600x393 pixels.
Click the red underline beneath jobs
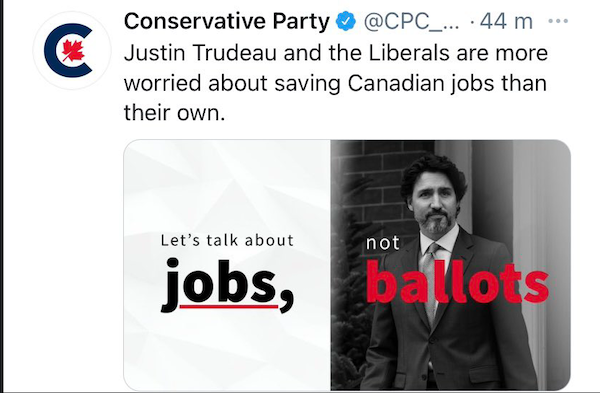coord(229,307)
